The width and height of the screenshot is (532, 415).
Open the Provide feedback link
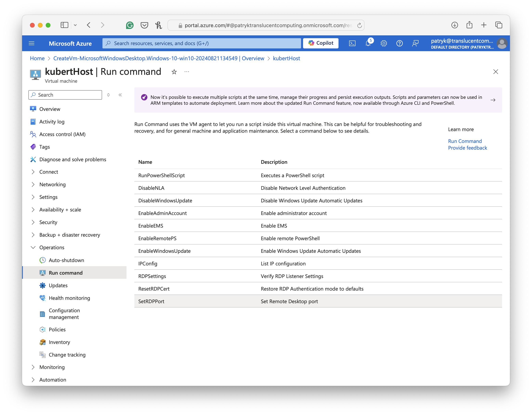click(467, 148)
